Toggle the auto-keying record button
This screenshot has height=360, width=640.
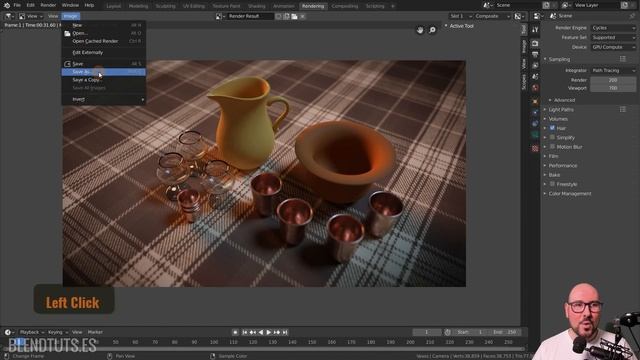235,332
